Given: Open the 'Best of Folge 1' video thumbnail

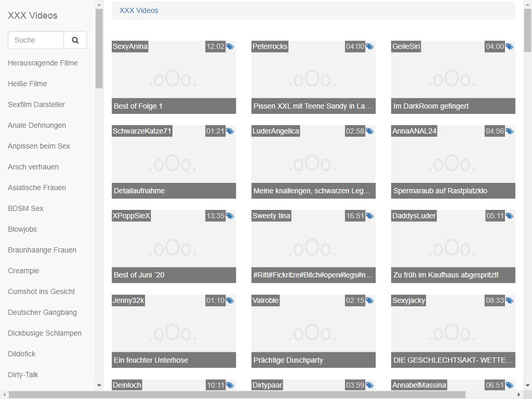Looking at the screenshot, I should tap(174, 77).
